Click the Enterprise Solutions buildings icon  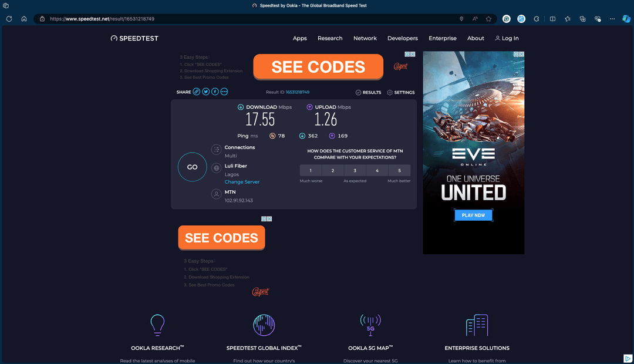(x=477, y=325)
